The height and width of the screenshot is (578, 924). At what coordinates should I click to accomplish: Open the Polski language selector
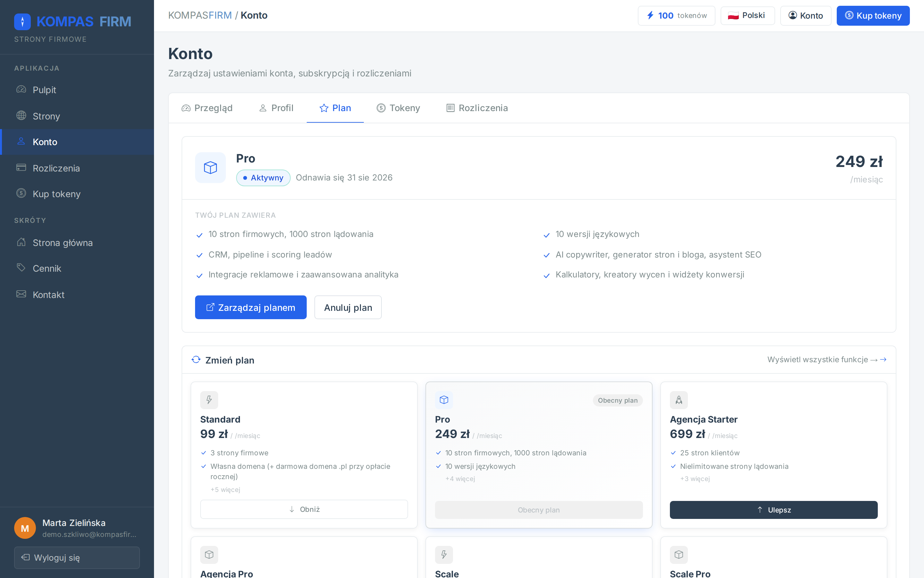tap(747, 16)
